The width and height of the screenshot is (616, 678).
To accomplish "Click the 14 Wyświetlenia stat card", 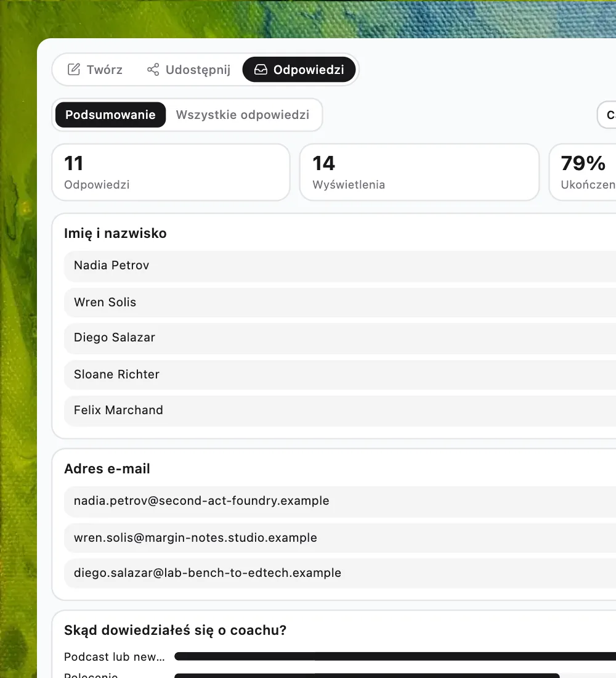I will (419, 172).
